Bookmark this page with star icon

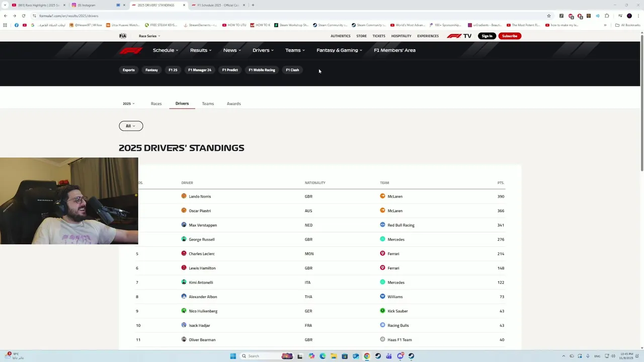[548, 16]
